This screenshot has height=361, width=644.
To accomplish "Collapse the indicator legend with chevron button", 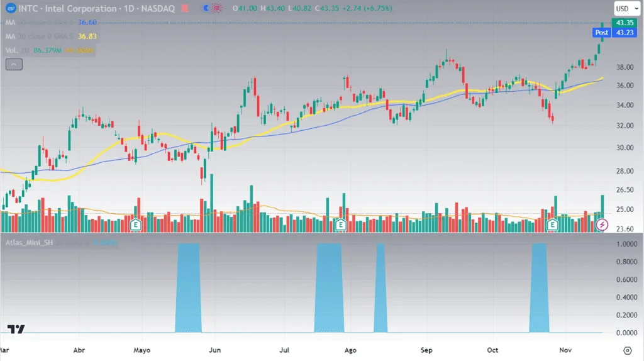I will pos(14,65).
